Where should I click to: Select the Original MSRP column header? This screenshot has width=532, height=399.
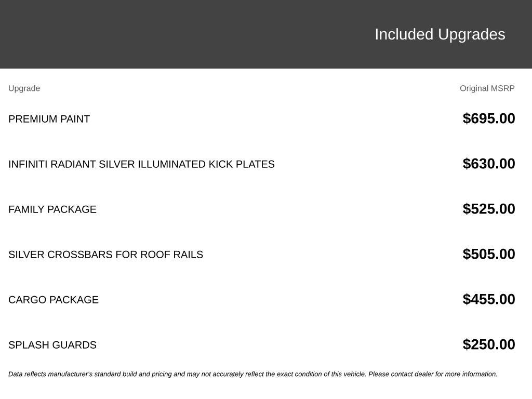point(487,88)
